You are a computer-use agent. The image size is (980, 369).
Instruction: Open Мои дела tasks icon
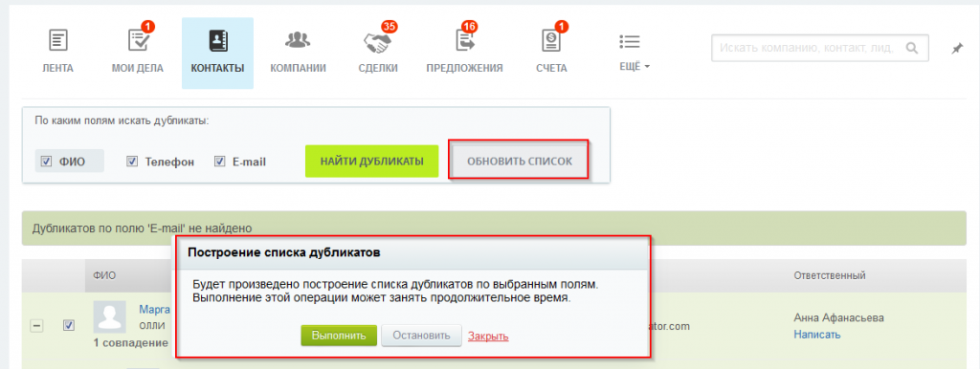tap(138, 40)
